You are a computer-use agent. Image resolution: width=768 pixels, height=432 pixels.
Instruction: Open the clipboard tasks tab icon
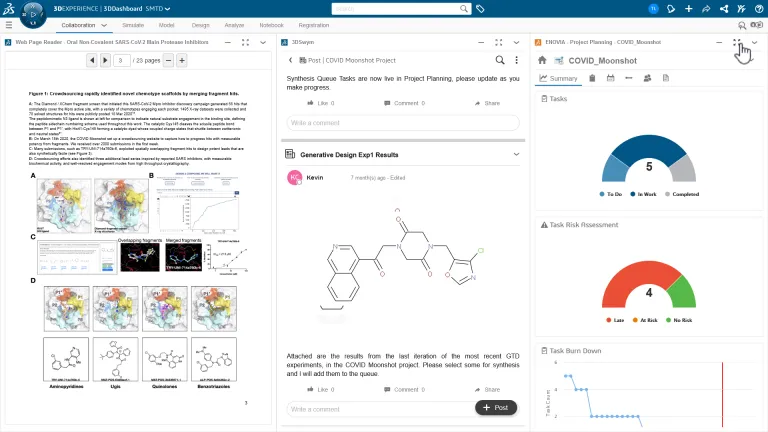(x=592, y=78)
